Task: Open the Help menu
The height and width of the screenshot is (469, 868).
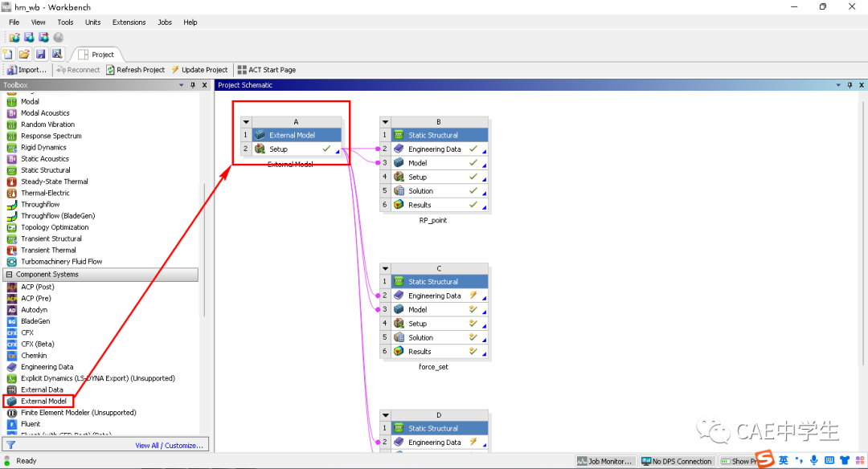Action: pyautogui.click(x=190, y=22)
